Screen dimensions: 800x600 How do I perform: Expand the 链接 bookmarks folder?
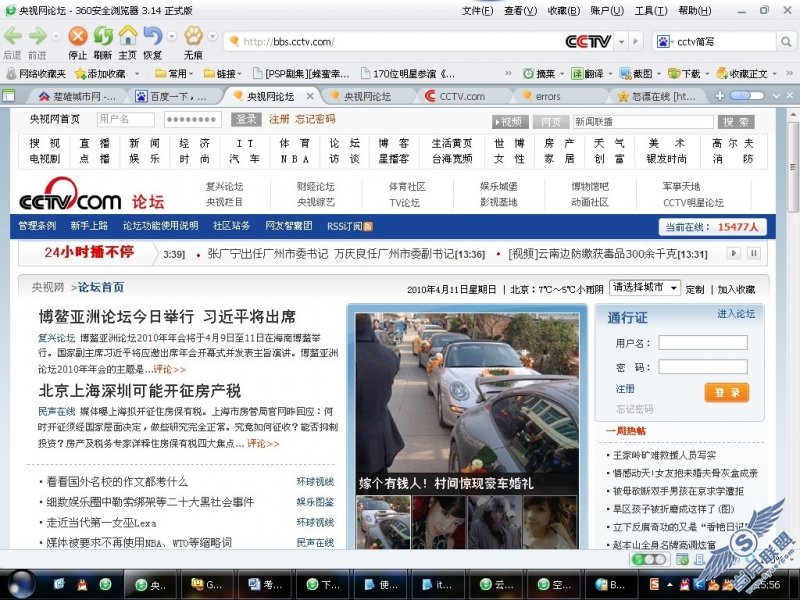222,74
